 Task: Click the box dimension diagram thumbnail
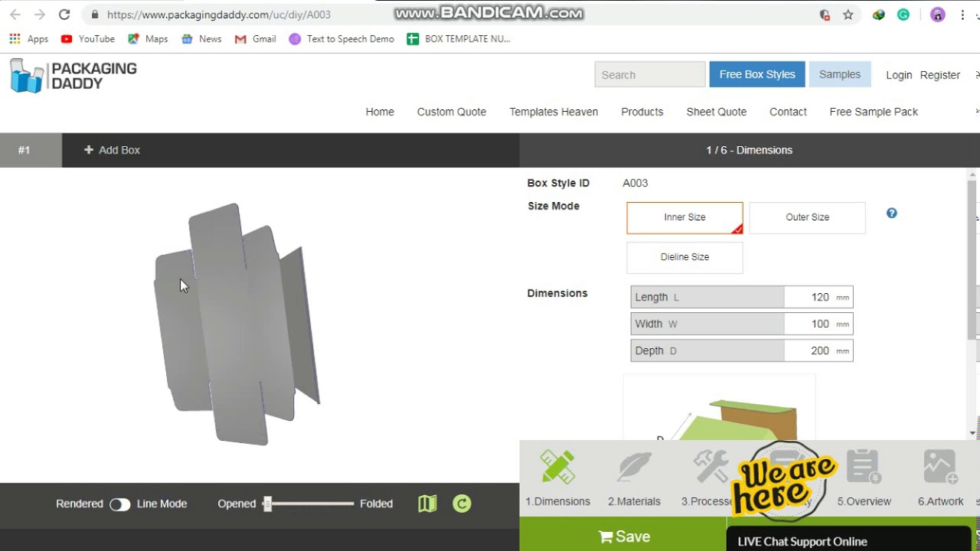(719, 407)
